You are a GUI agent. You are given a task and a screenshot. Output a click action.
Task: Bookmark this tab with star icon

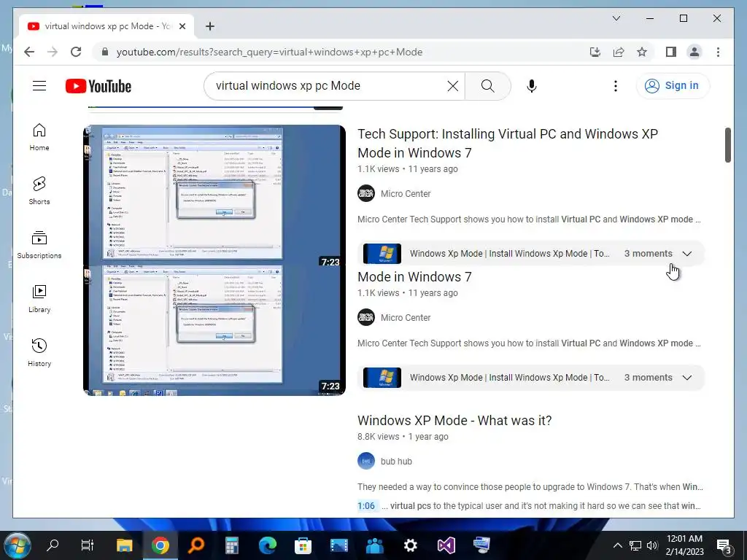coord(642,52)
